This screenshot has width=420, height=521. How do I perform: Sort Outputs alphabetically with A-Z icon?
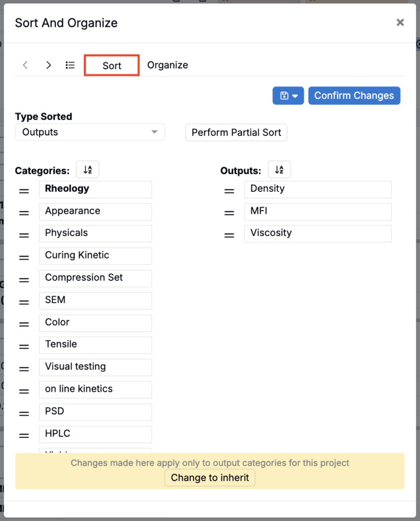pyautogui.click(x=279, y=170)
